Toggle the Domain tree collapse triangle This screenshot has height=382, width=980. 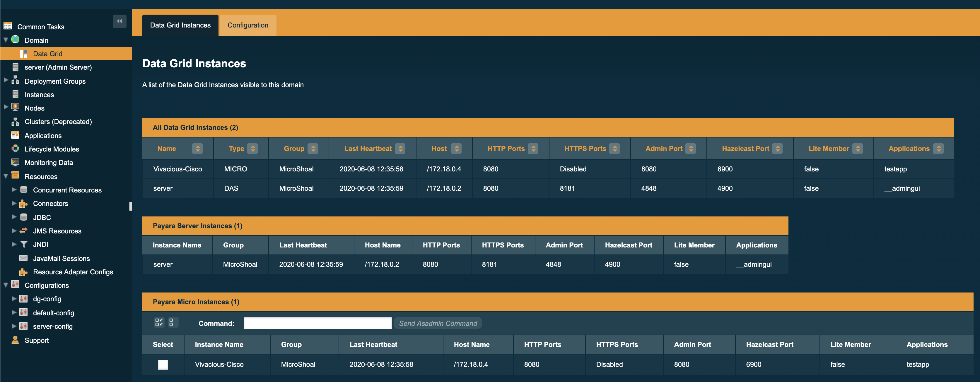tap(5, 40)
